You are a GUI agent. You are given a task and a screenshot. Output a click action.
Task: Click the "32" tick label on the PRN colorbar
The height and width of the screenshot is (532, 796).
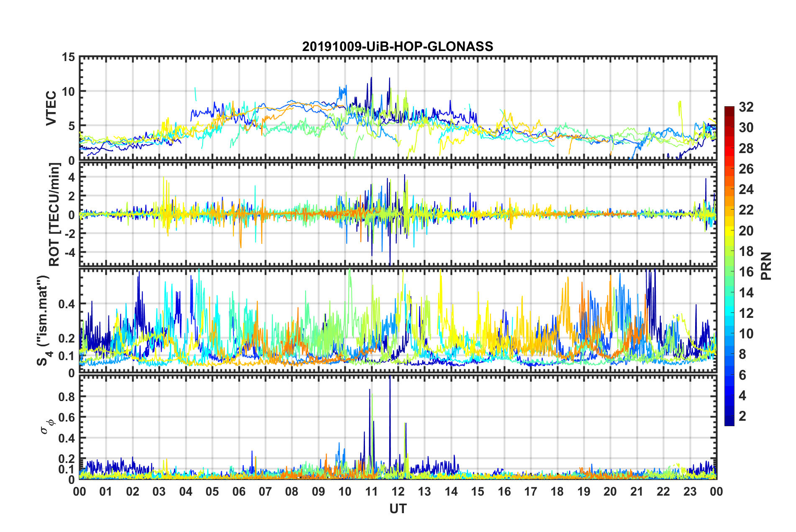746,107
